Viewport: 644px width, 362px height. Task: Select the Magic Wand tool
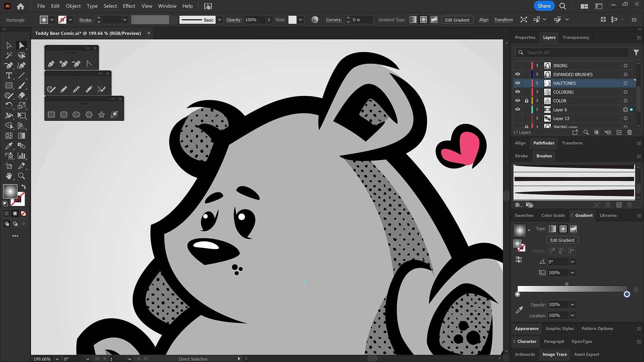click(x=9, y=55)
